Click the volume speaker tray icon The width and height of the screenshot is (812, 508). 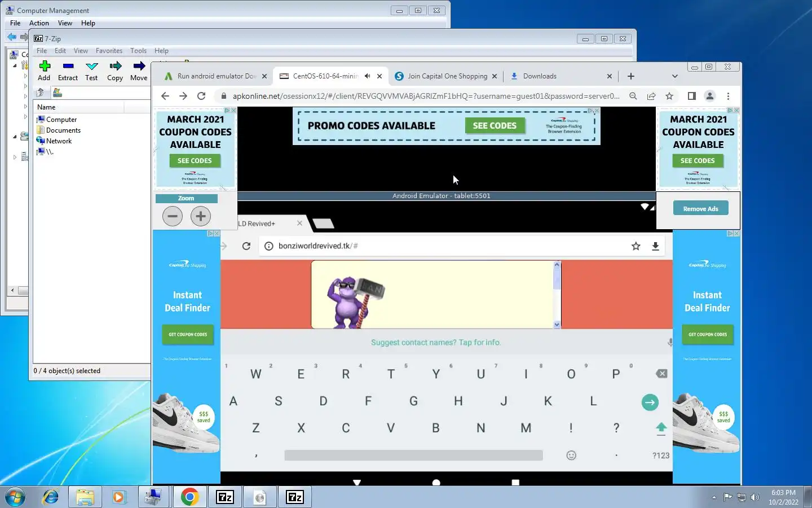755,497
